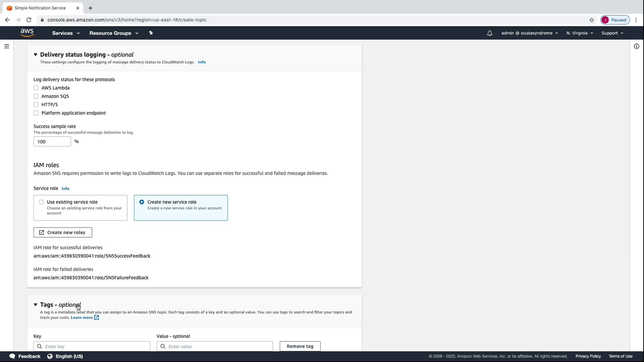Click the search icon in the Value field
This screenshot has height=362, width=644.
tap(163, 346)
